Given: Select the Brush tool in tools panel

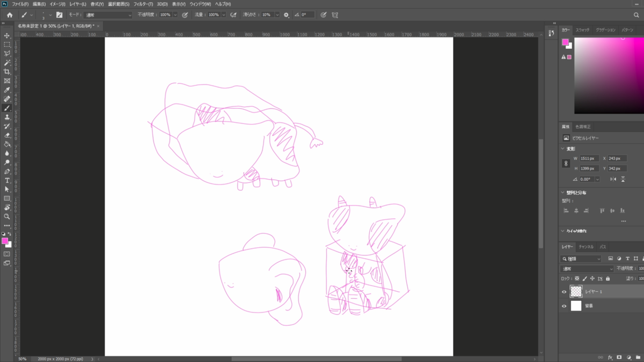Looking at the screenshot, I should click(x=7, y=108).
